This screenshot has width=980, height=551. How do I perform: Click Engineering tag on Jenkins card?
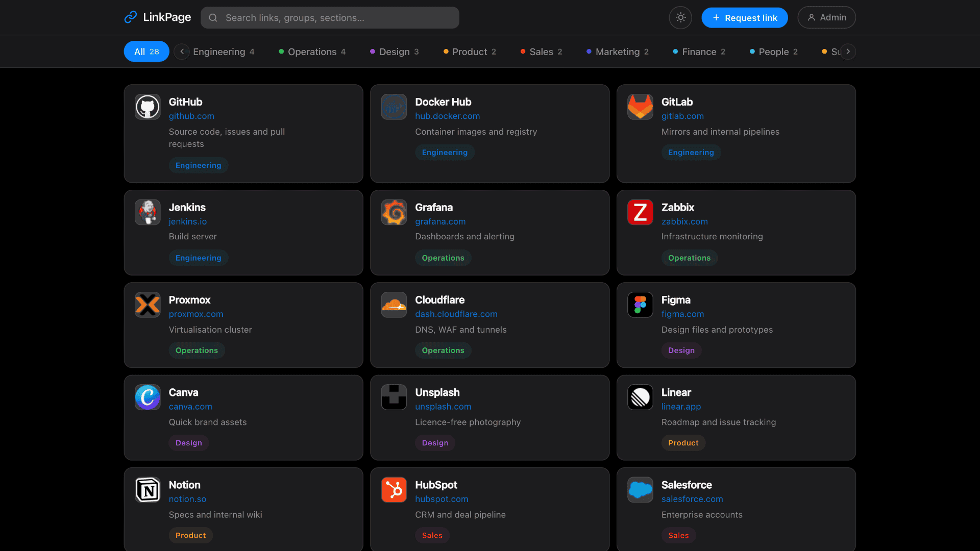pos(199,258)
